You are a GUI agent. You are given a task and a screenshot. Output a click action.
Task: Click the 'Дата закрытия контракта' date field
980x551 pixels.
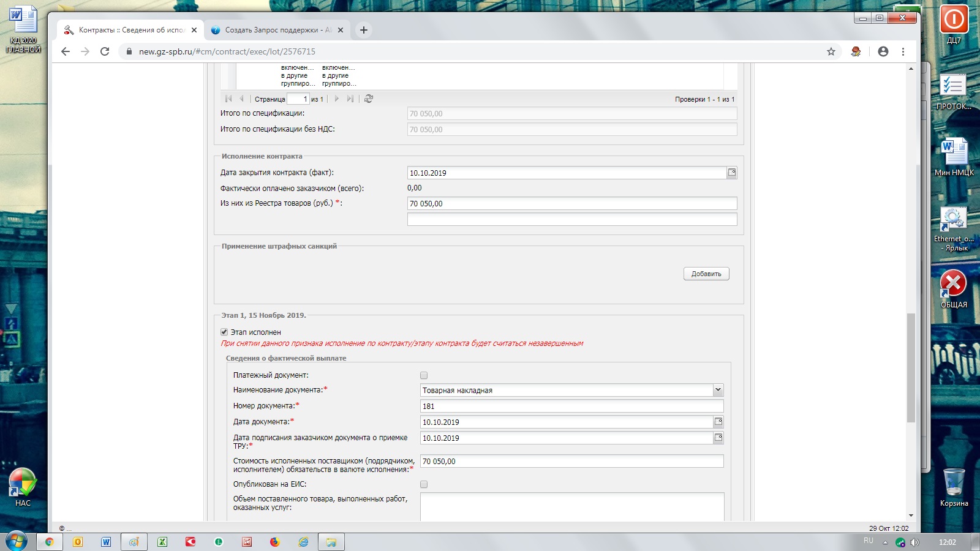click(x=567, y=173)
